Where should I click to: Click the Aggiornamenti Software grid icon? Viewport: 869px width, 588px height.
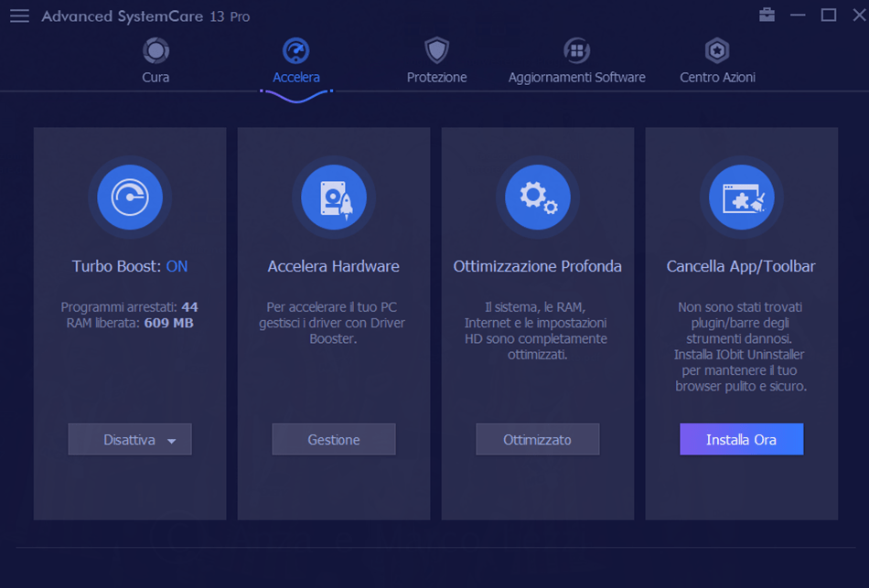pos(577,51)
